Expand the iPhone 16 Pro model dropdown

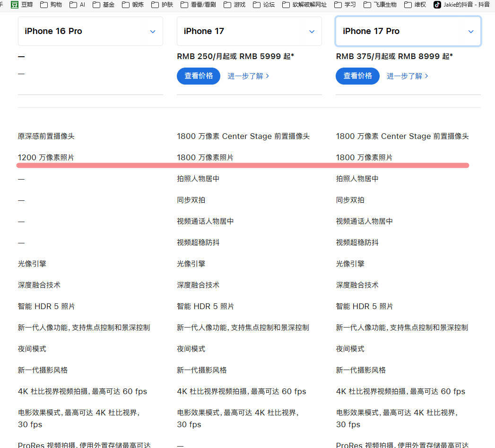point(90,31)
